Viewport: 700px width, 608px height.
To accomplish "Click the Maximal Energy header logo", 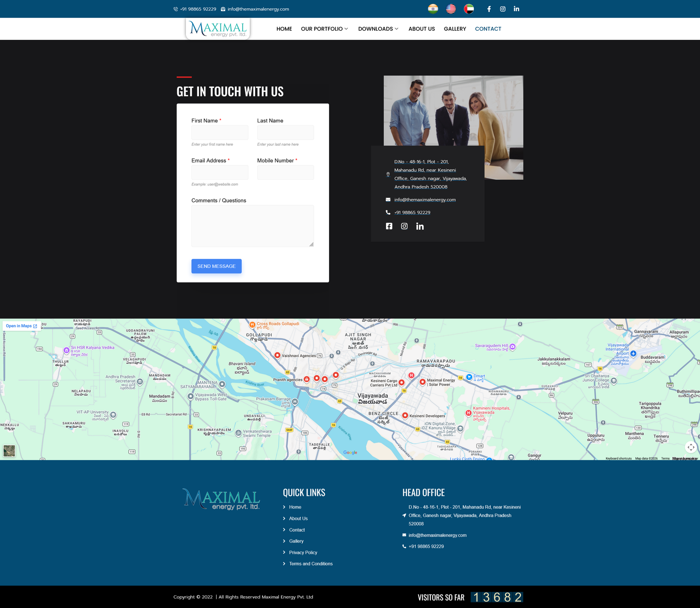I will tap(218, 29).
